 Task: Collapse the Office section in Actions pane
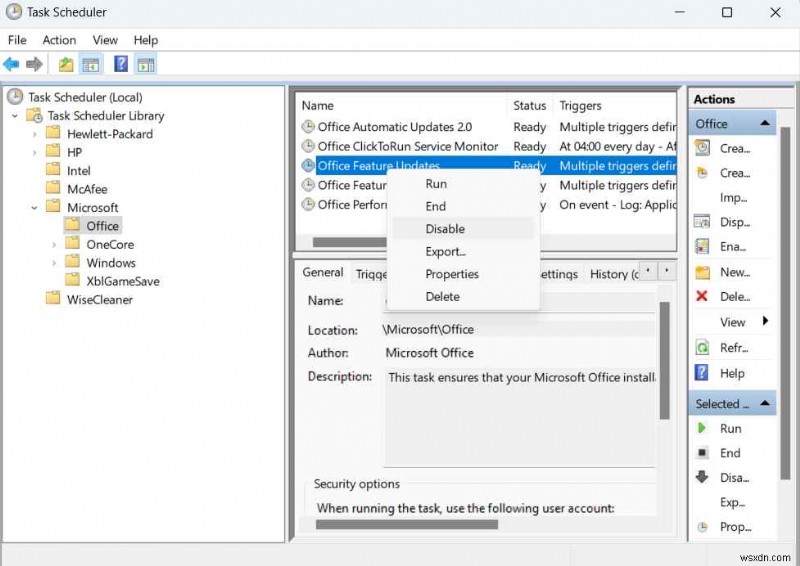coord(764,123)
